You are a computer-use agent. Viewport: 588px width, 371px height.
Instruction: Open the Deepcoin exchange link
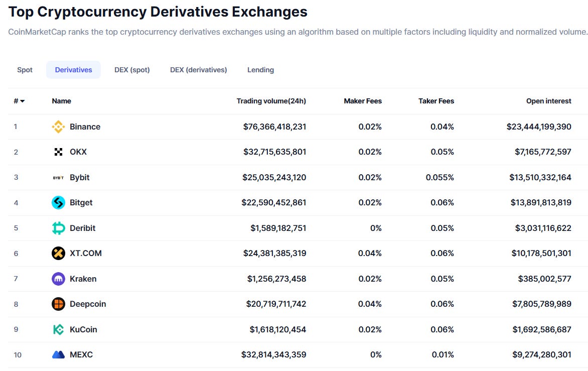(x=88, y=304)
